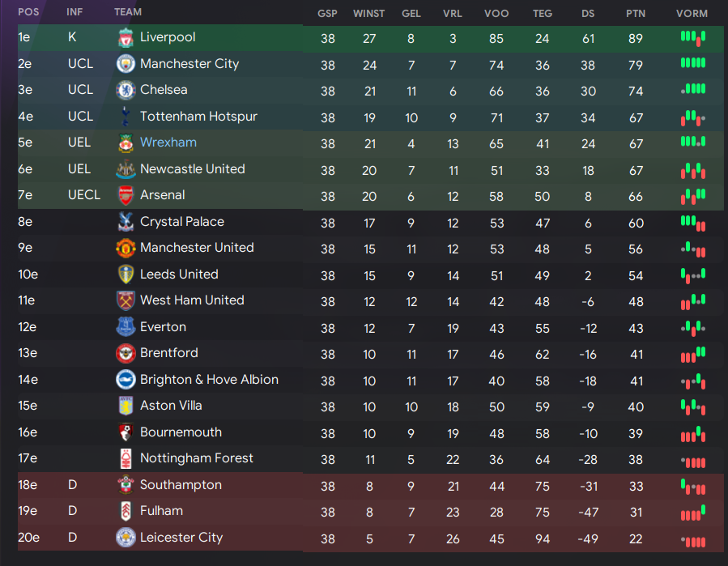Click the Chelsea club crest

[x=126, y=90]
